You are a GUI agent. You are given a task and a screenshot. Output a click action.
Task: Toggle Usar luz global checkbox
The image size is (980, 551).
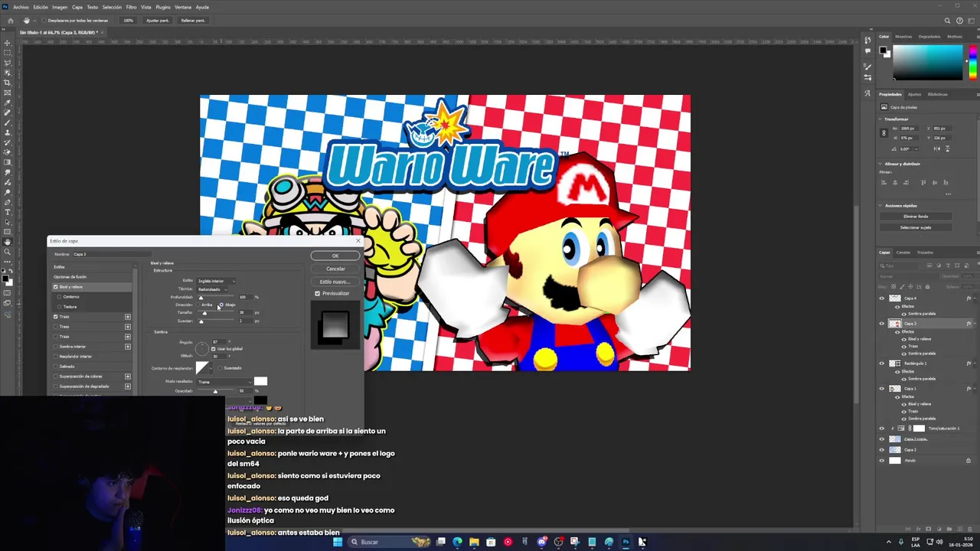212,349
